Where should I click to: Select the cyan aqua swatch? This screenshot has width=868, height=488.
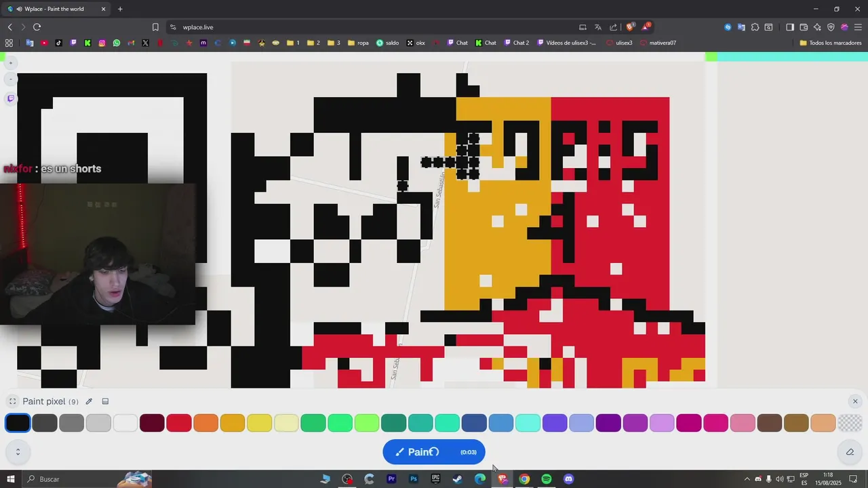pos(528,423)
